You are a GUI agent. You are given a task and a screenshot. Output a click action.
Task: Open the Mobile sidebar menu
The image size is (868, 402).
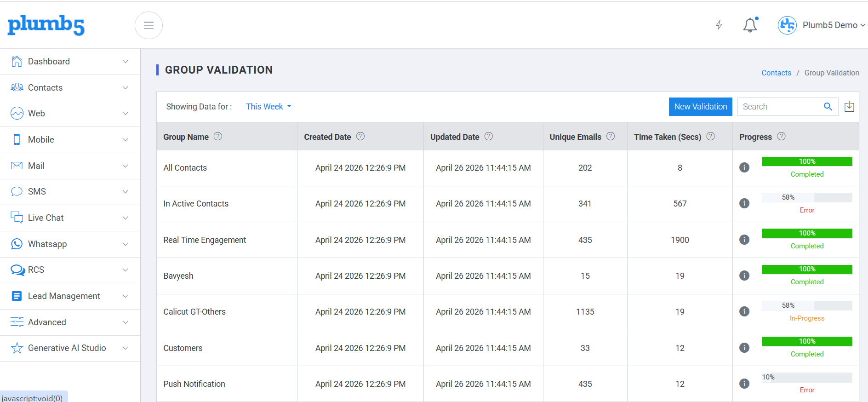pos(70,140)
